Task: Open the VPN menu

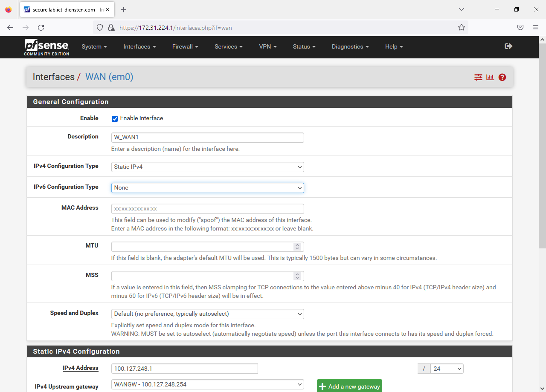Action: pyautogui.click(x=267, y=46)
